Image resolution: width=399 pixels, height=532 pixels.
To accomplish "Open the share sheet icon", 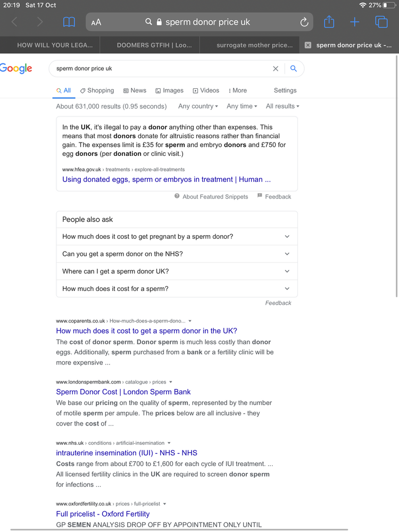I will click(329, 22).
